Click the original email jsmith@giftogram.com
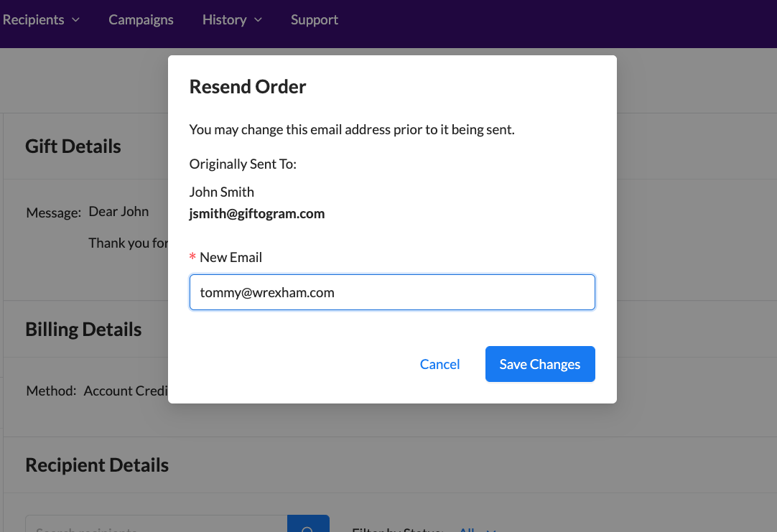Image resolution: width=777 pixels, height=532 pixels. pyautogui.click(x=257, y=213)
